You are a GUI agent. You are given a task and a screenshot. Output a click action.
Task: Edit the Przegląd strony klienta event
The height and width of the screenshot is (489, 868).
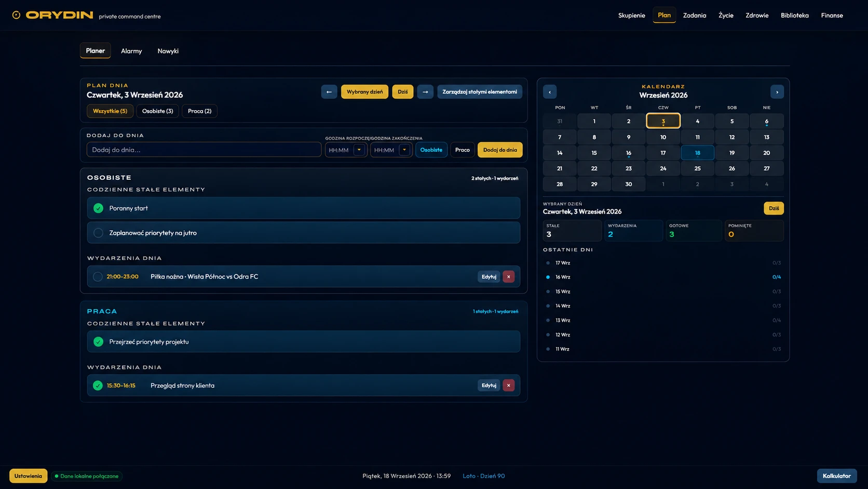[x=489, y=385]
